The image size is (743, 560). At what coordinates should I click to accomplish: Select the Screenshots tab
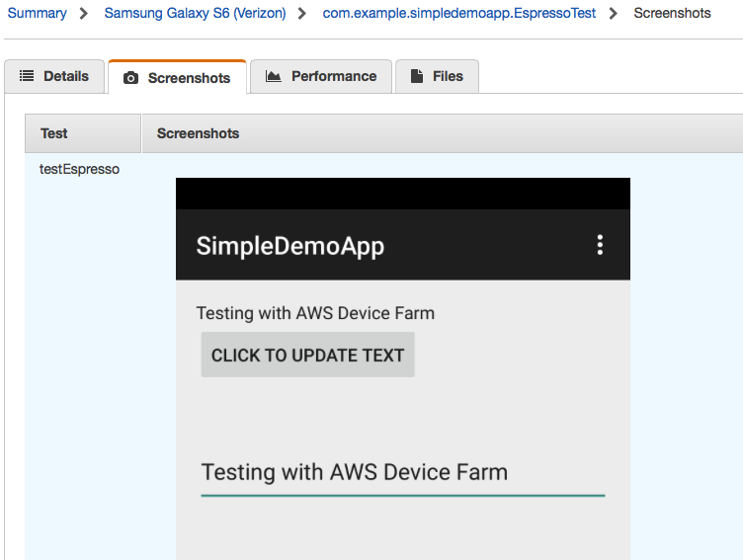(177, 77)
